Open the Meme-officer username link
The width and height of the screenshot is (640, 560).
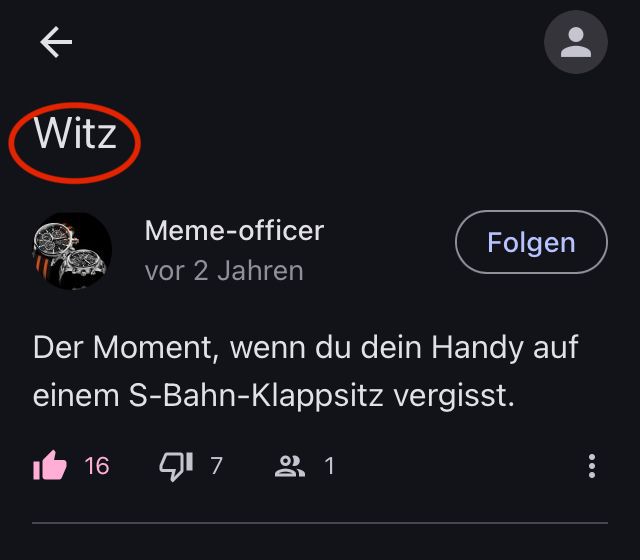coord(234,231)
